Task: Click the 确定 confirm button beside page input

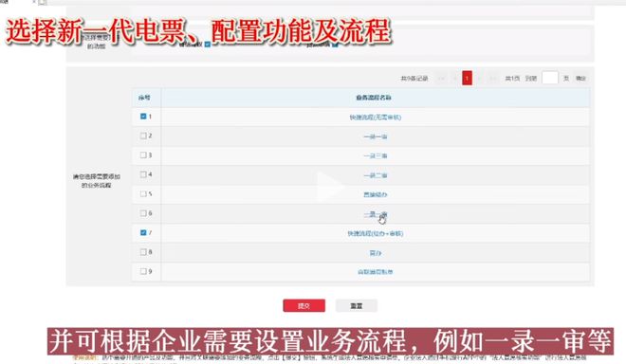Action: coord(580,79)
